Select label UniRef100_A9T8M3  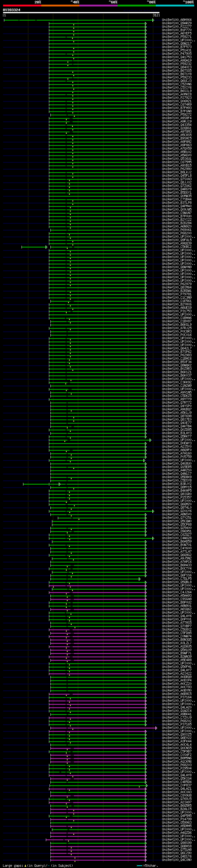click(177, 131)
